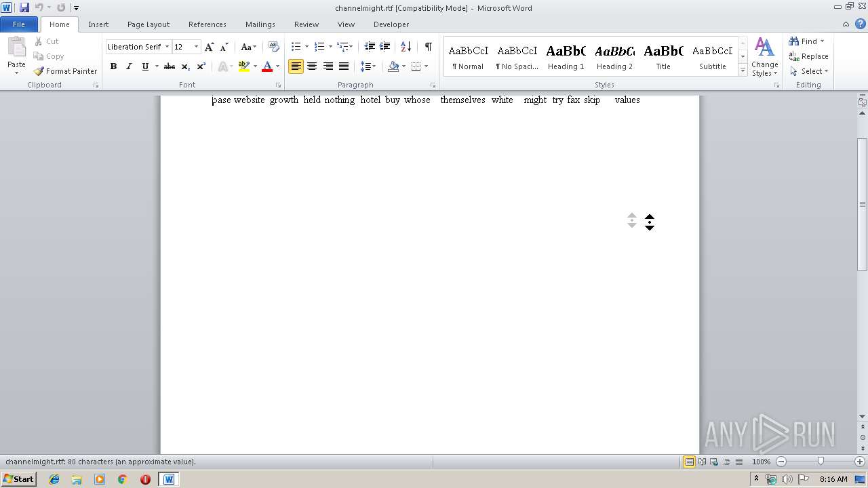Align text to the right
This screenshot has height=488, width=868.
click(328, 66)
